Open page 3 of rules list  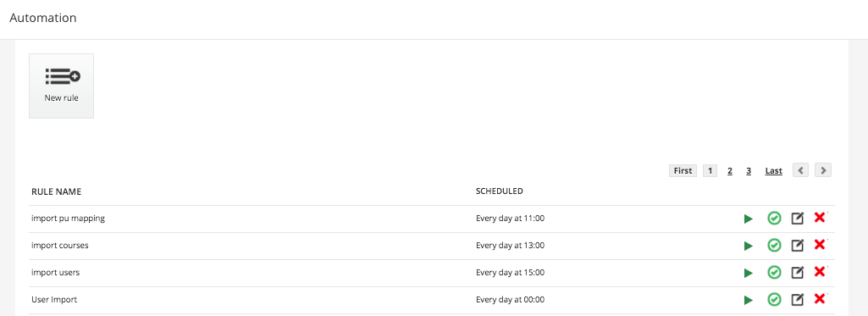pyautogui.click(x=749, y=171)
